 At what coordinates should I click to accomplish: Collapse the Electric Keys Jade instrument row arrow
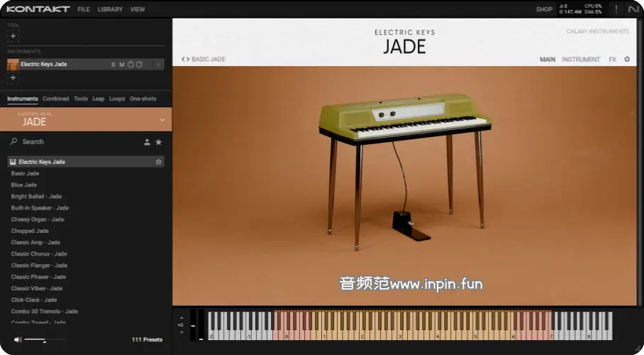point(158,65)
